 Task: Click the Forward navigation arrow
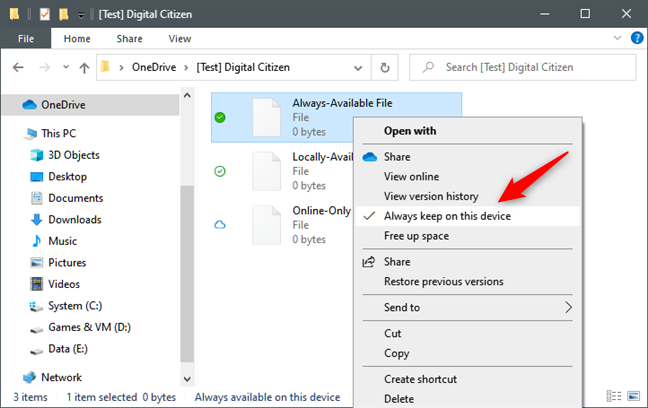tap(44, 67)
